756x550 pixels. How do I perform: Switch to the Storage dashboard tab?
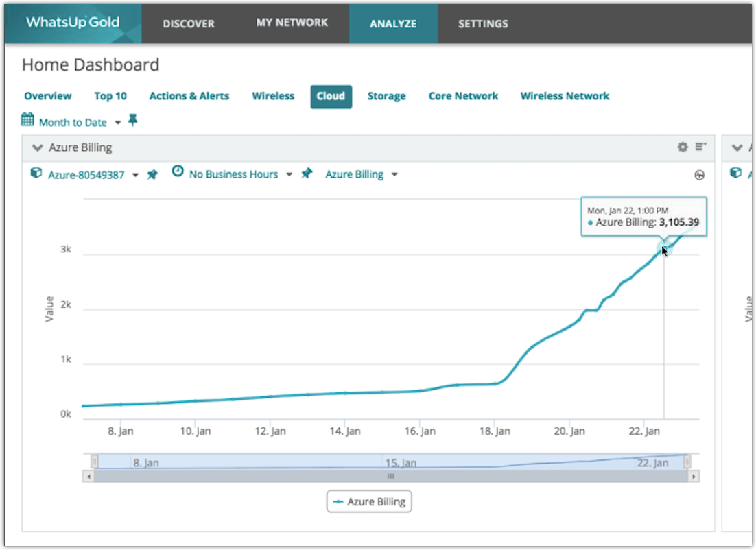tap(386, 96)
